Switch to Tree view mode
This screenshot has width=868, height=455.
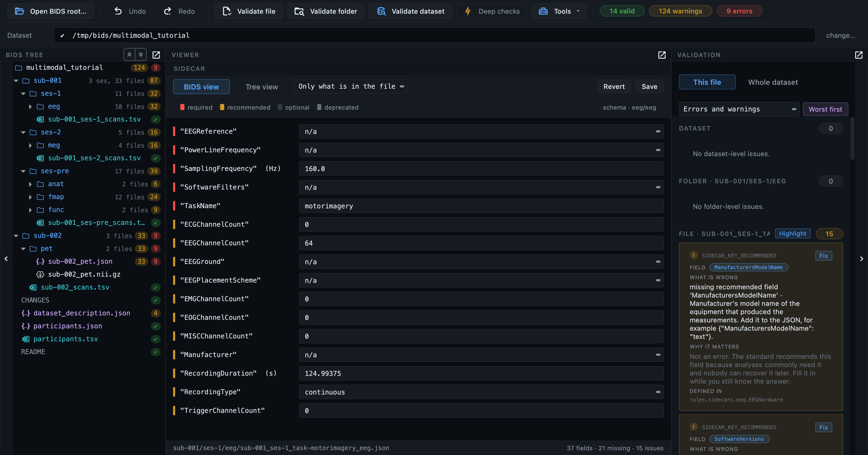click(261, 87)
